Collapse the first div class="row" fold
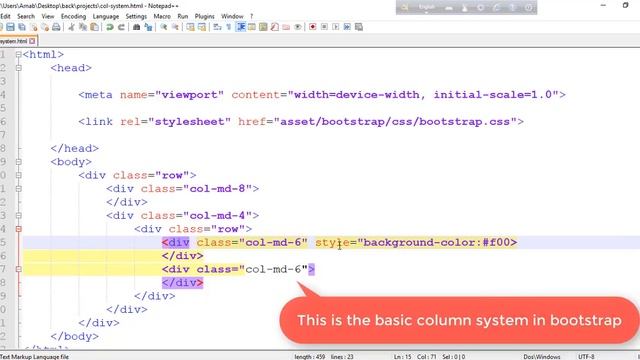Image resolution: width=640 pixels, height=360 pixels. (18, 175)
